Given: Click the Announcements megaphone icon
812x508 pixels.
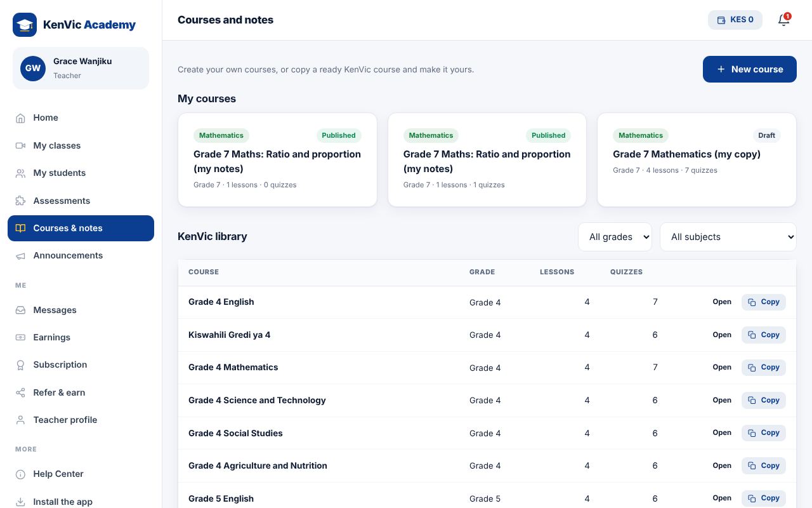Looking at the screenshot, I should pos(20,256).
